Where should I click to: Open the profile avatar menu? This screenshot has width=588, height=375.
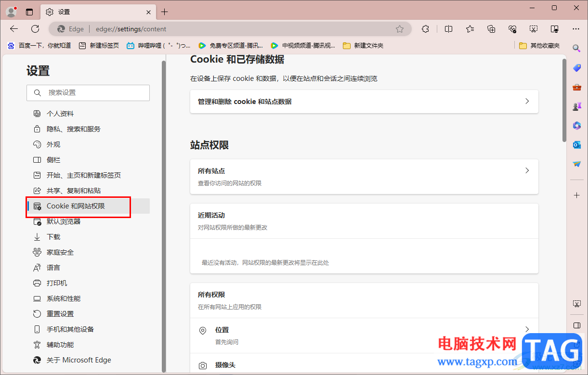11,12
